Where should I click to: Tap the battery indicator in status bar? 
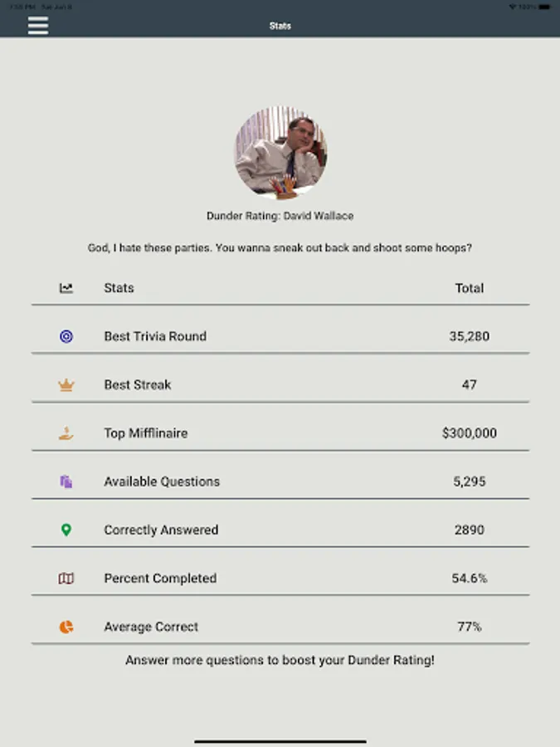point(543,7)
